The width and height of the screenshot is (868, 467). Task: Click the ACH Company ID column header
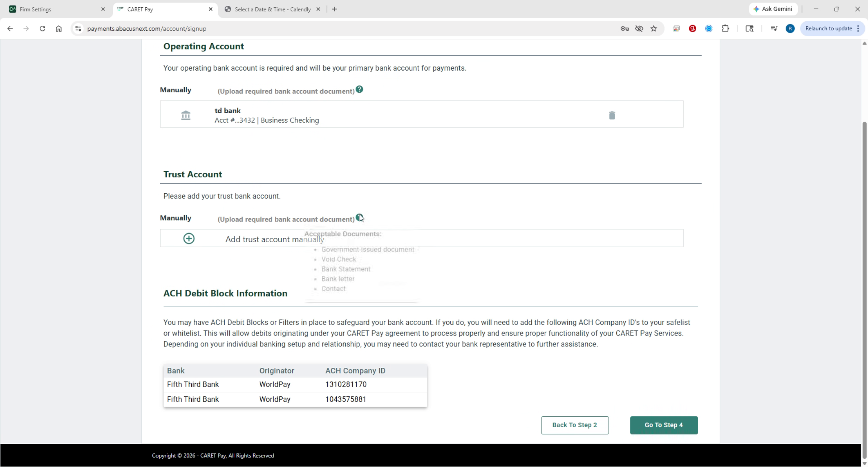point(355,371)
